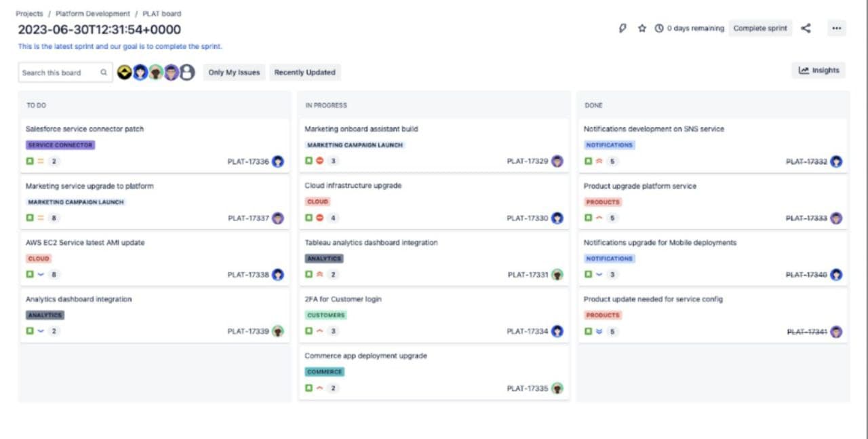The height and width of the screenshot is (439, 868).
Task: Enable the Recently Updated filter
Action: point(303,73)
